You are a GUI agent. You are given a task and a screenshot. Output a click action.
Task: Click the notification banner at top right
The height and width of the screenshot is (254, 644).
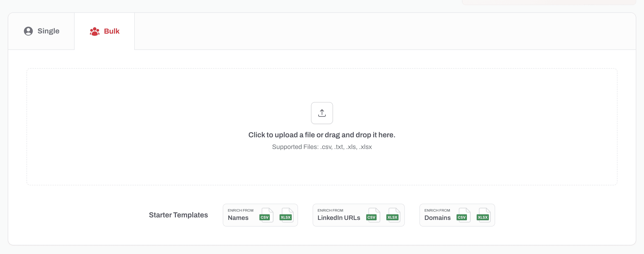(x=549, y=2)
